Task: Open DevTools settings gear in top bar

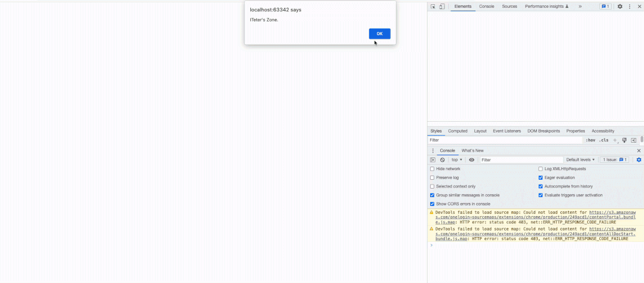Action: coord(620,7)
